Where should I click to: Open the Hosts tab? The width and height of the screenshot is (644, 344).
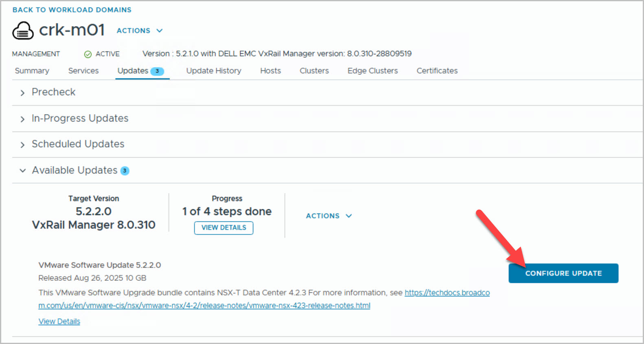(271, 71)
